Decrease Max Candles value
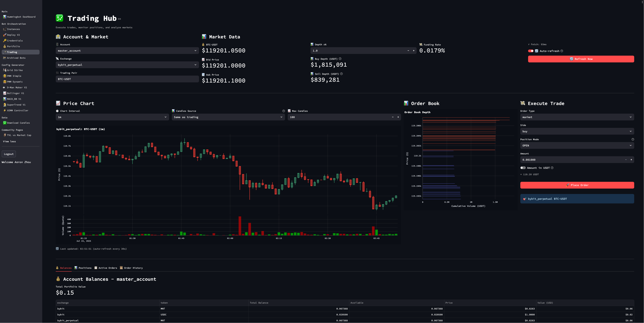Viewport: 644px width, 323px height. pos(393,117)
